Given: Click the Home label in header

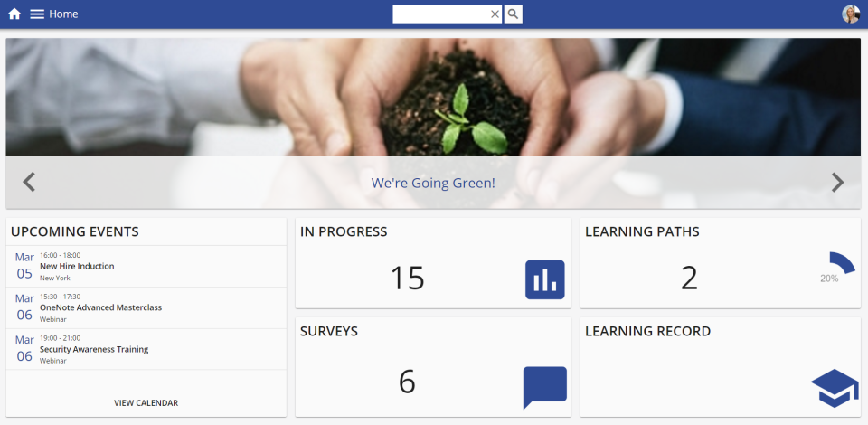Looking at the screenshot, I should (63, 14).
